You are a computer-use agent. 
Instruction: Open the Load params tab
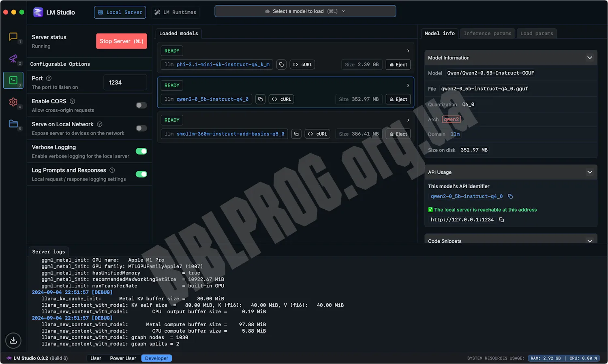(x=537, y=34)
